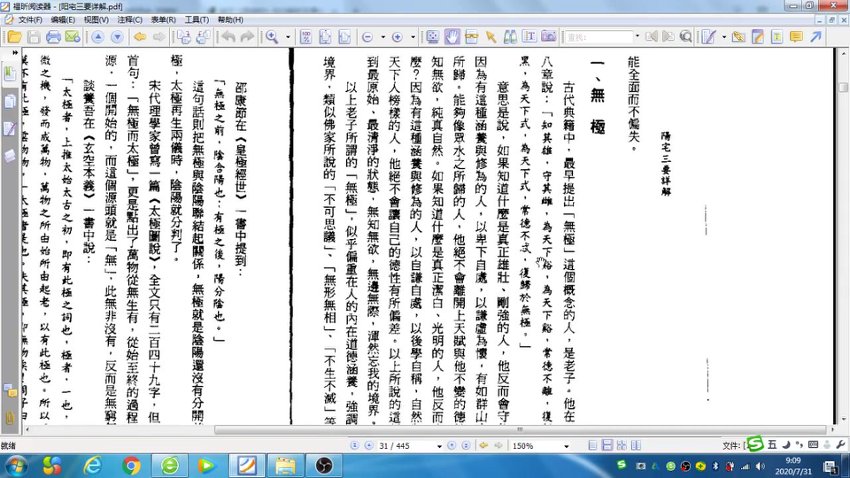Open the 150% zoom level dropdown

(566, 446)
